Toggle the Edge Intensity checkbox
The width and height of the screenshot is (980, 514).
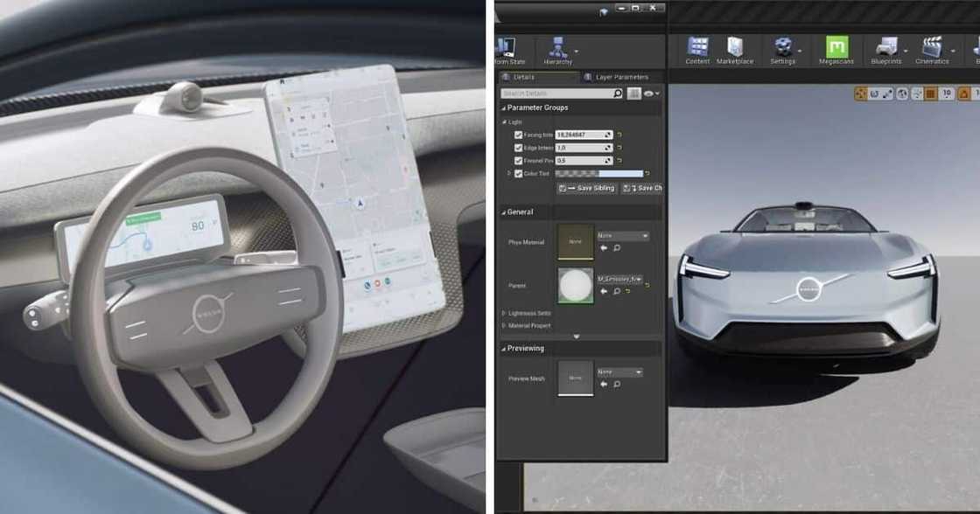point(518,148)
